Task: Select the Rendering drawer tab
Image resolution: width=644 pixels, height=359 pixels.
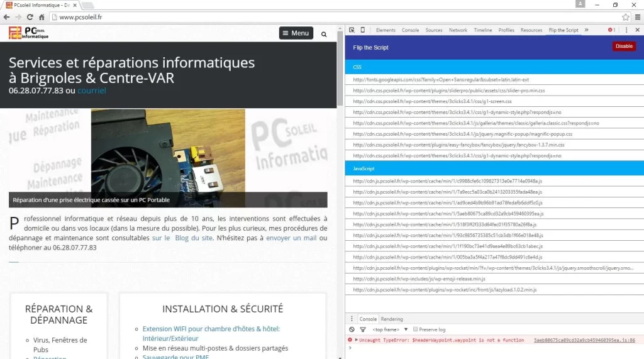Action: coord(391,319)
